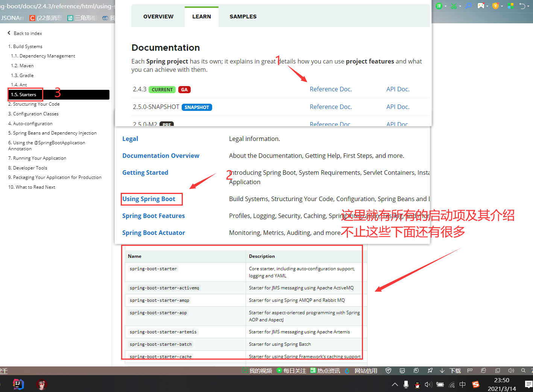
Task: Switch to the OVERVIEW tab
Action: click(158, 16)
